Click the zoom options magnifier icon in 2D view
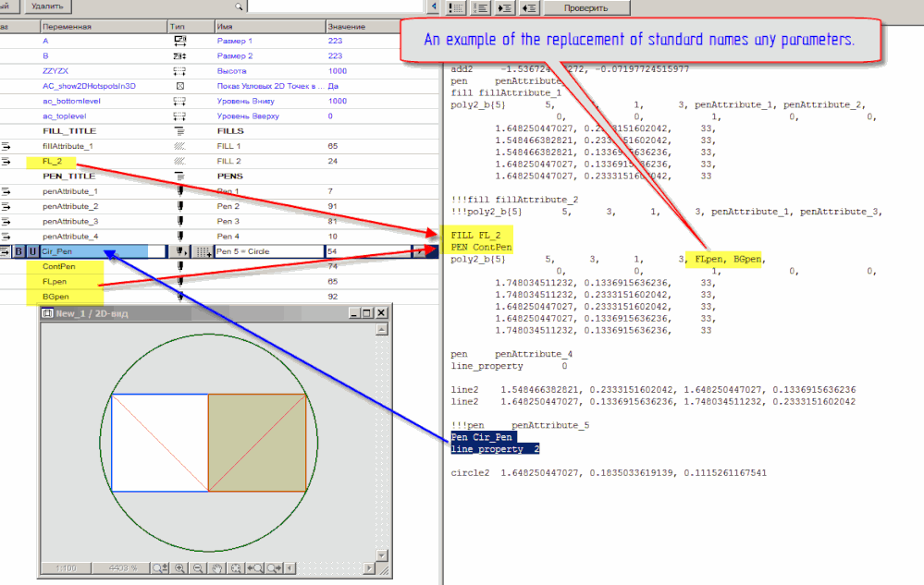 pos(160,568)
